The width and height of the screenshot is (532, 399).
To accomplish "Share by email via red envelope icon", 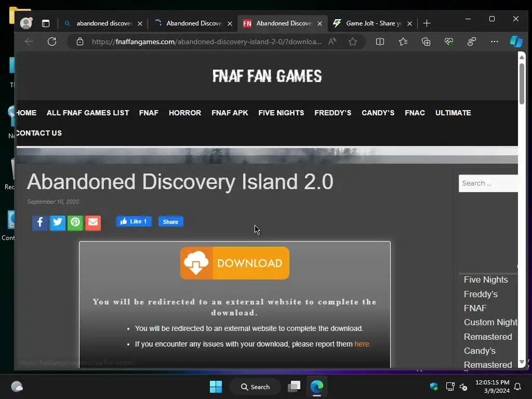I will pos(92,222).
